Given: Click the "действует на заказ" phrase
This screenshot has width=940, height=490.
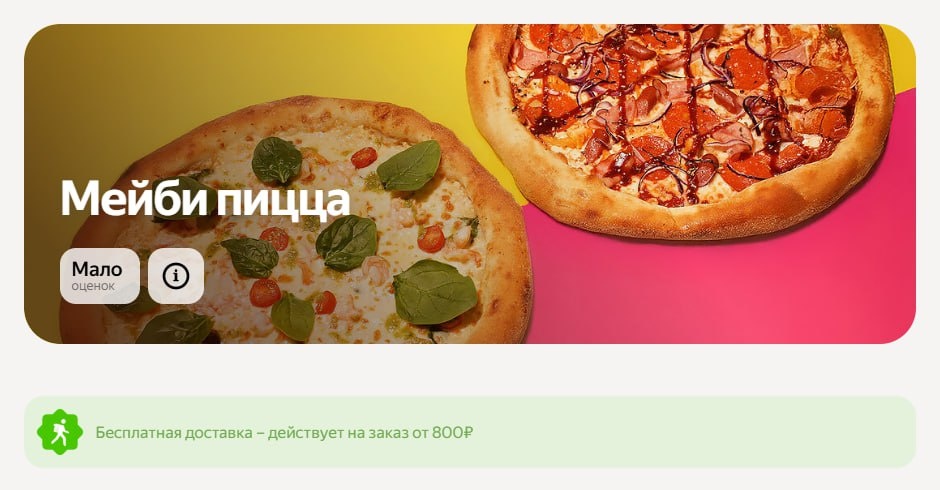Looking at the screenshot, I should [338, 432].
